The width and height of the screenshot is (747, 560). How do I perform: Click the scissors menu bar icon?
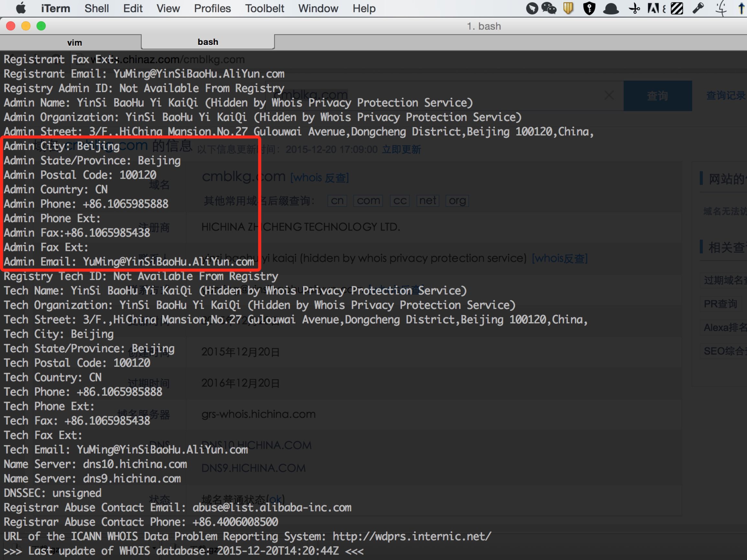(634, 8)
